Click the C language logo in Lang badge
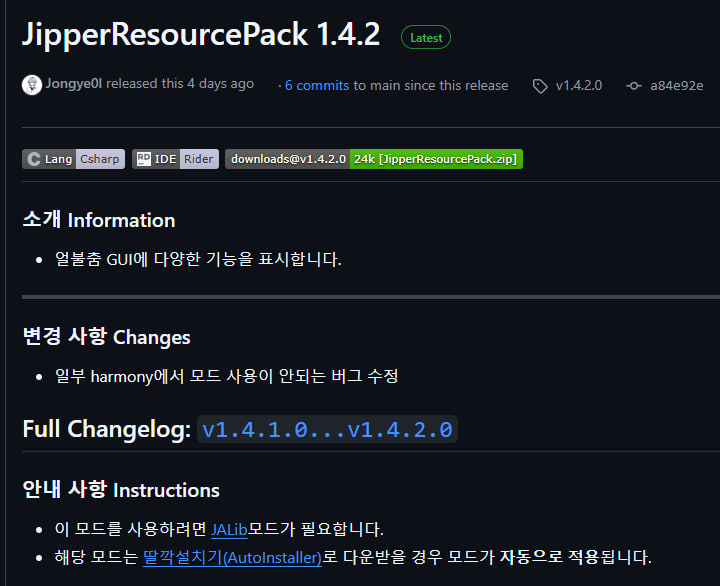 pyautogui.click(x=34, y=159)
